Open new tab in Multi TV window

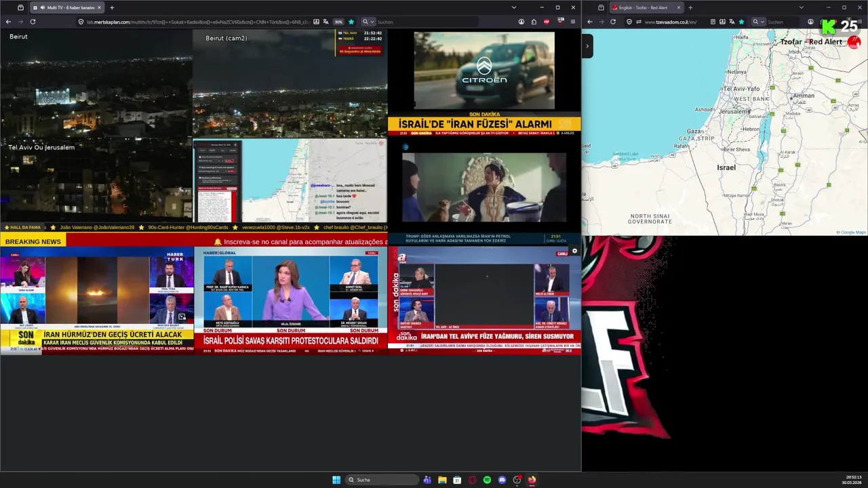click(112, 7)
